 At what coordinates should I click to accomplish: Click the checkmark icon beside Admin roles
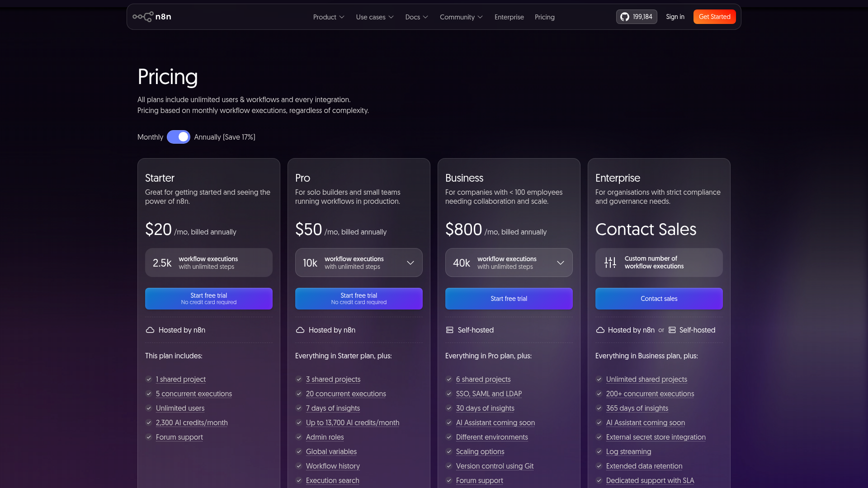(x=299, y=437)
